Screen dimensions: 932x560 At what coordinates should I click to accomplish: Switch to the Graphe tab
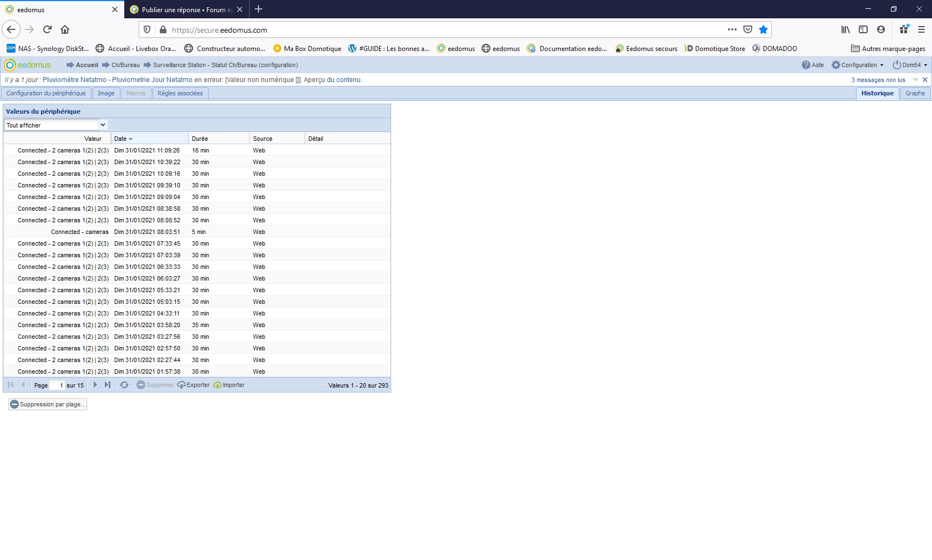click(x=915, y=93)
